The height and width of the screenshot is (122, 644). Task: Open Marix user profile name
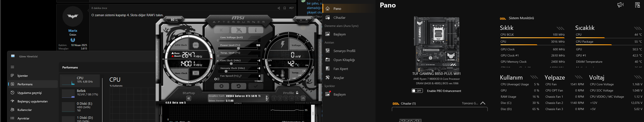(x=73, y=31)
